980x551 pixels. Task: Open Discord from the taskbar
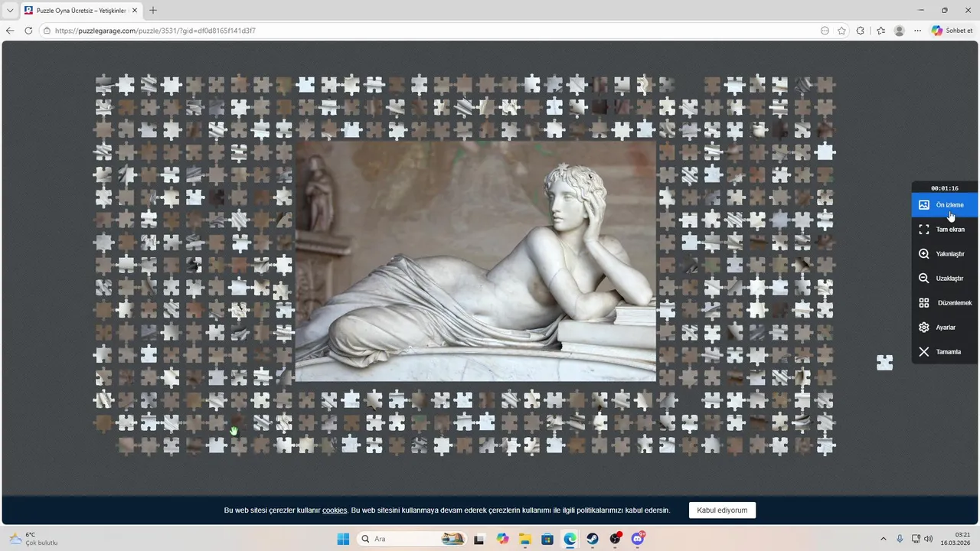[638, 539]
